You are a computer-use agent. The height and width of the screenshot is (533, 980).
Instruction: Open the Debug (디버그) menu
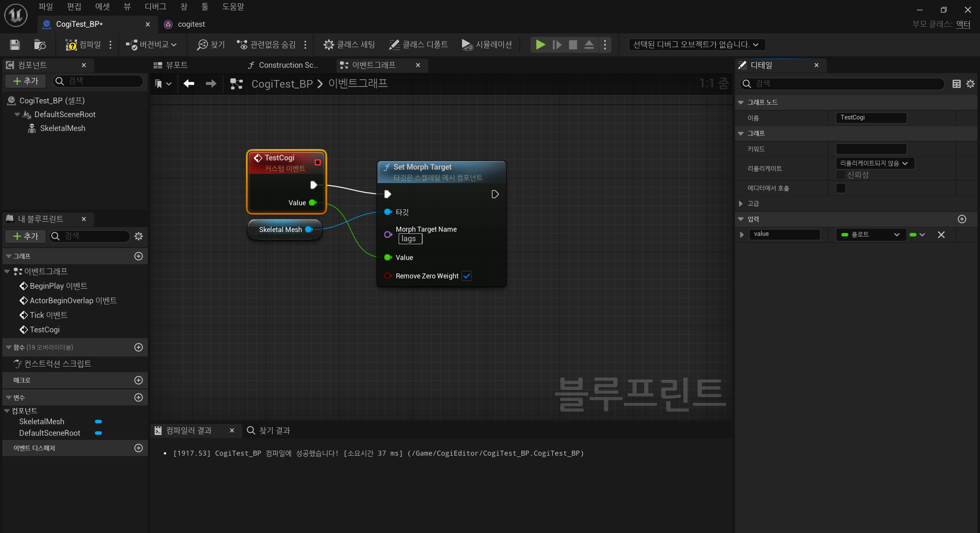pyautogui.click(x=155, y=7)
